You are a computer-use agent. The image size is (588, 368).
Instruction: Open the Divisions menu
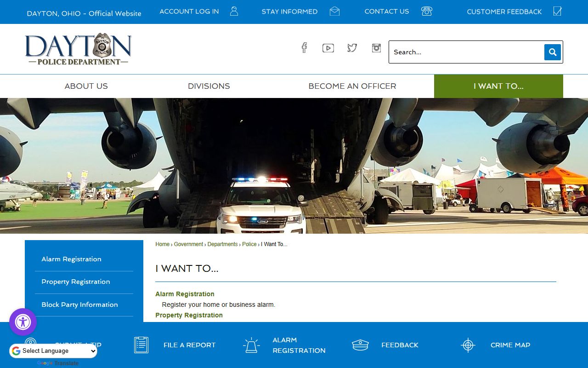[209, 86]
